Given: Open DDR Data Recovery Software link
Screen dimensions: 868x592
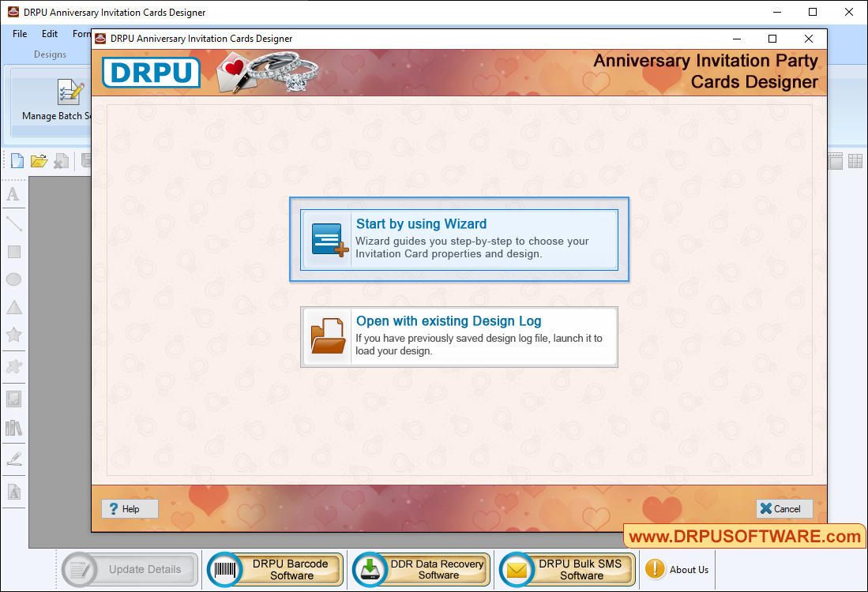Looking at the screenshot, I should (x=421, y=570).
